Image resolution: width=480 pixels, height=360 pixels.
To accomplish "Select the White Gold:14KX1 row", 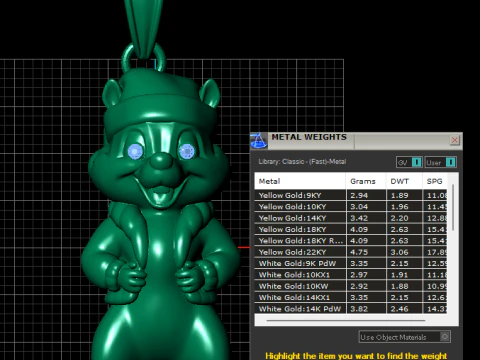I will (351, 297).
